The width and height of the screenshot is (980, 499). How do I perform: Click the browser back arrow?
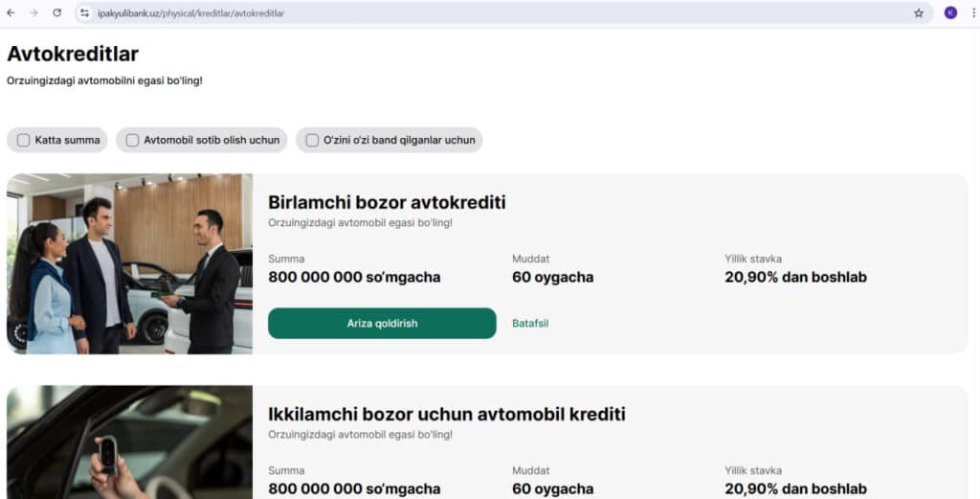11,12
